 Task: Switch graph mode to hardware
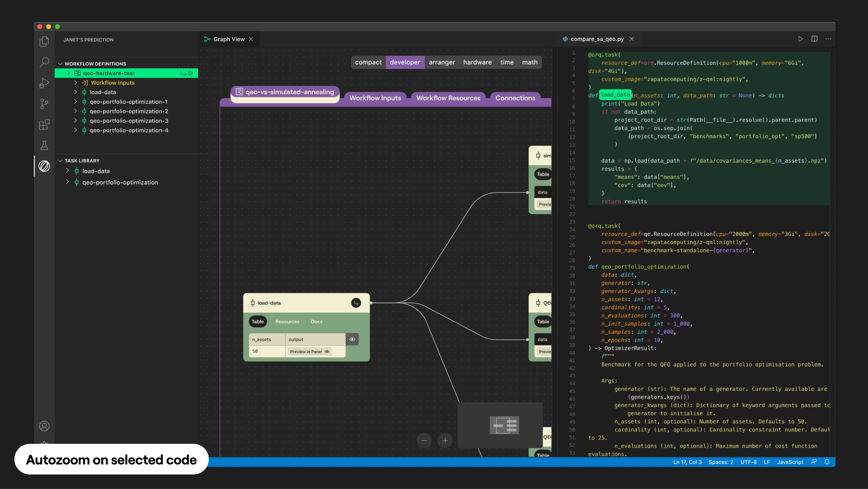[477, 62]
